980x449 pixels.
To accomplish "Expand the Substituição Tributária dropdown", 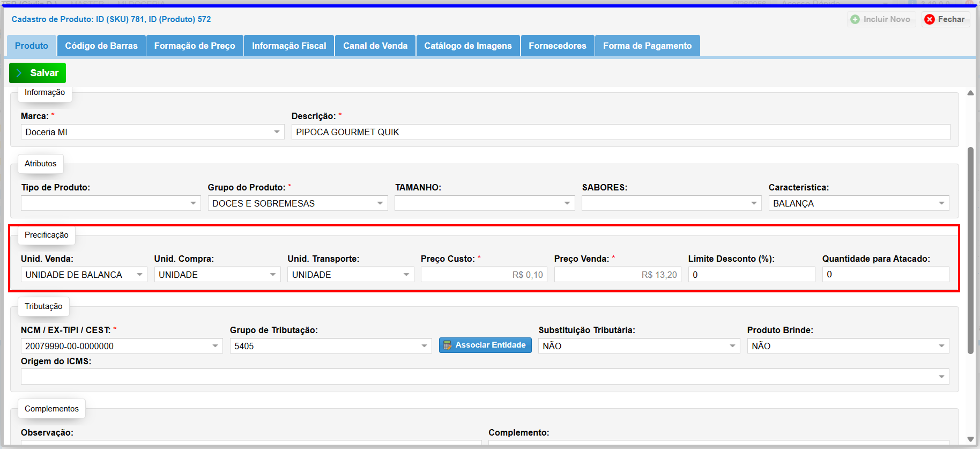I will (732, 346).
